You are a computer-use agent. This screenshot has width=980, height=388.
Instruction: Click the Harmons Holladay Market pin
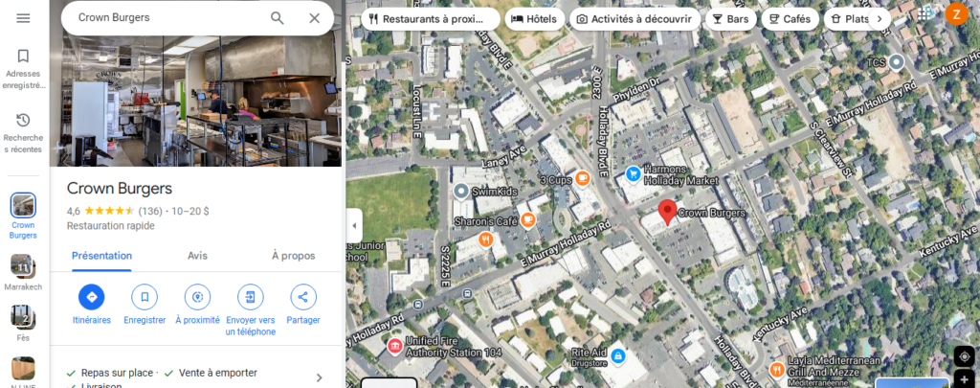coord(633,174)
